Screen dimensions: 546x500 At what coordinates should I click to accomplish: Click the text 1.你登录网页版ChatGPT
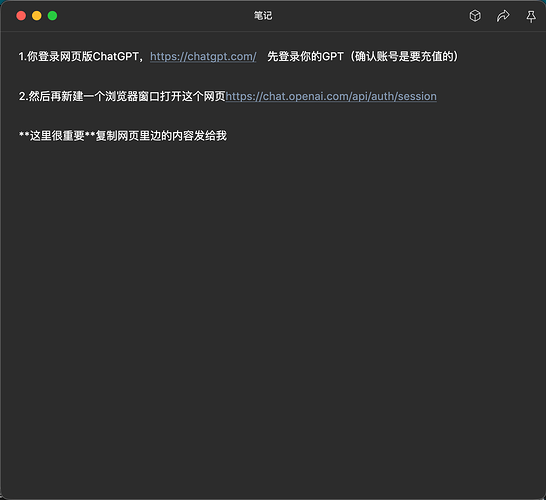79,56
